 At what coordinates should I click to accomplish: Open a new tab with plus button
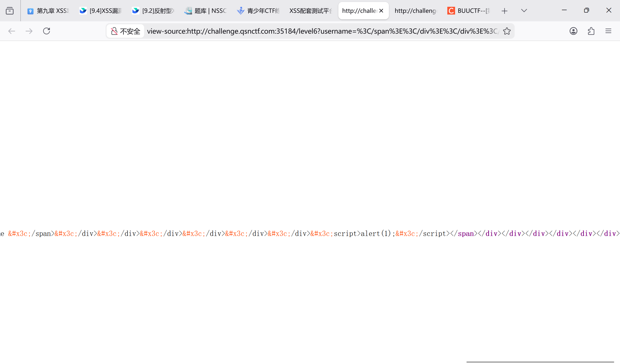pyautogui.click(x=504, y=11)
